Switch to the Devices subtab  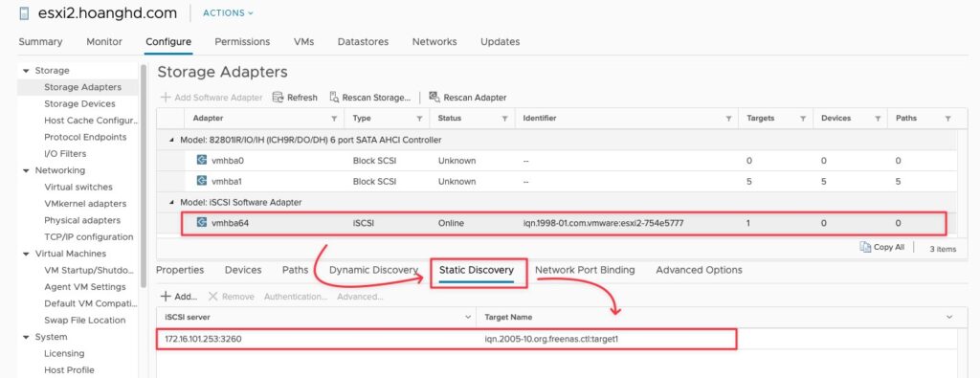pyautogui.click(x=243, y=270)
